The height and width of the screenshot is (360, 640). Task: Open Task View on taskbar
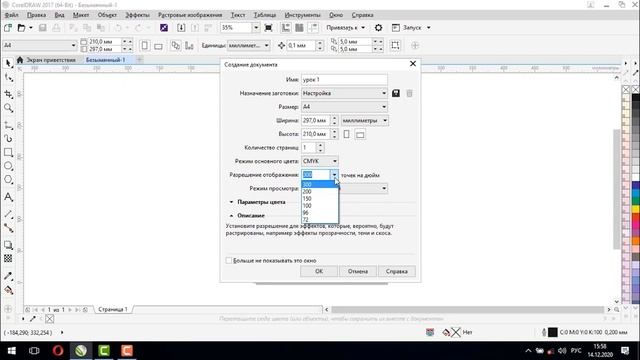pos(34,351)
